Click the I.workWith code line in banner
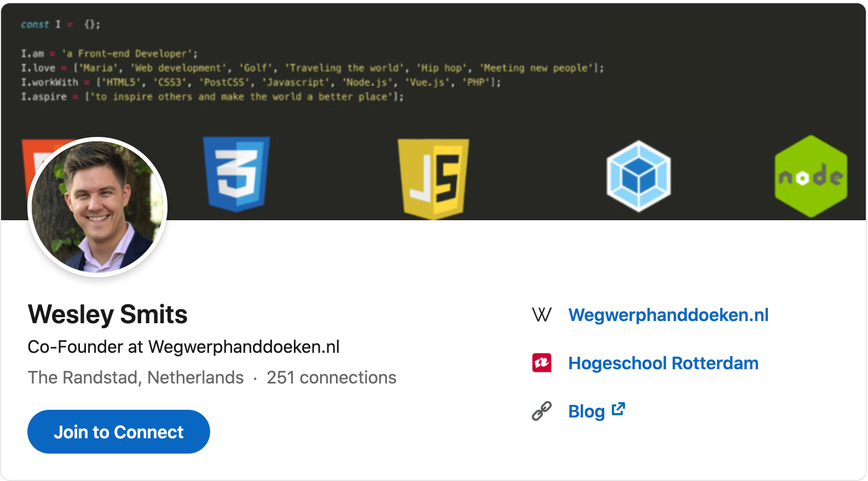868x481 pixels. 261,82
